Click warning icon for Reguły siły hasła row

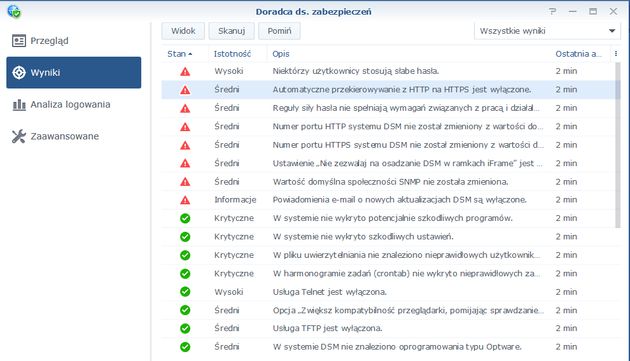point(185,109)
